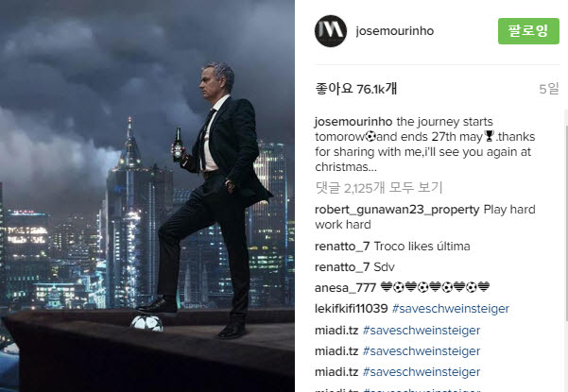This screenshot has height=392, width=568.
Task: Click the Mourinho rooftop post photo
Action: [x=147, y=196]
